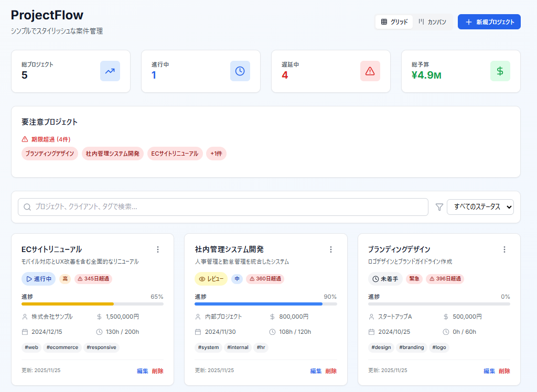This screenshot has width=537, height=392.
Task: Switch to カンバン view
Action: tap(433, 22)
